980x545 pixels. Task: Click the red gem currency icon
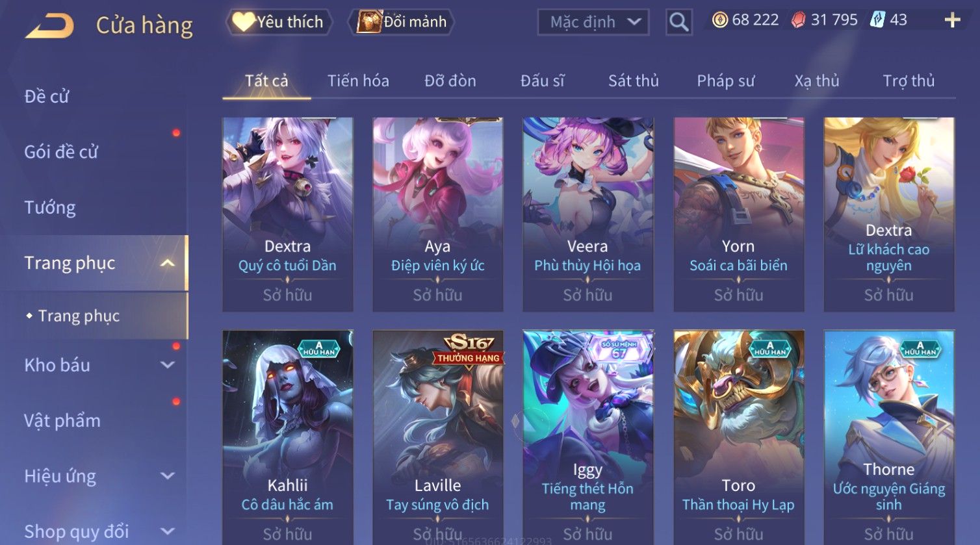tap(798, 20)
